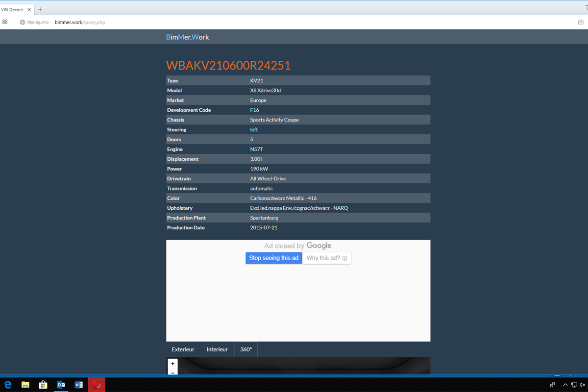Click the Upholstery value ending in NARQ
The image size is (588, 392).
tap(299, 208)
